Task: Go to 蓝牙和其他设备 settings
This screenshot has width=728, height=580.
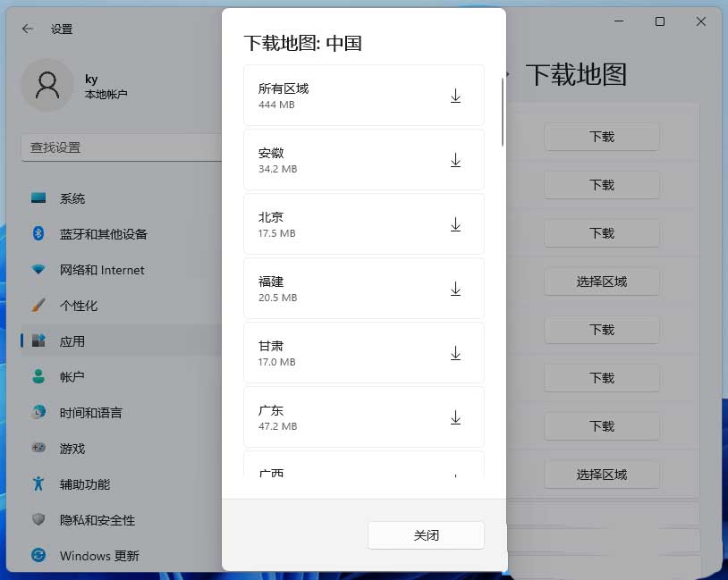Action: tap(103, 234)
